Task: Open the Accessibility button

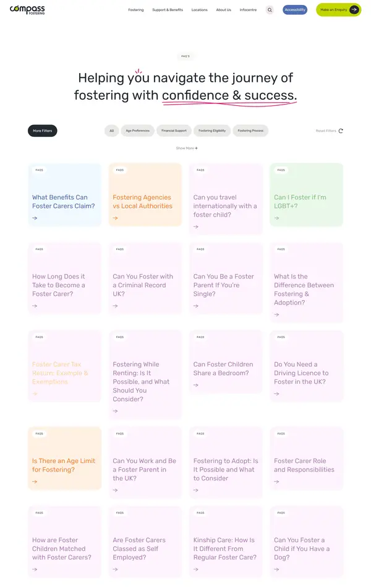Action: coord(295,10)
